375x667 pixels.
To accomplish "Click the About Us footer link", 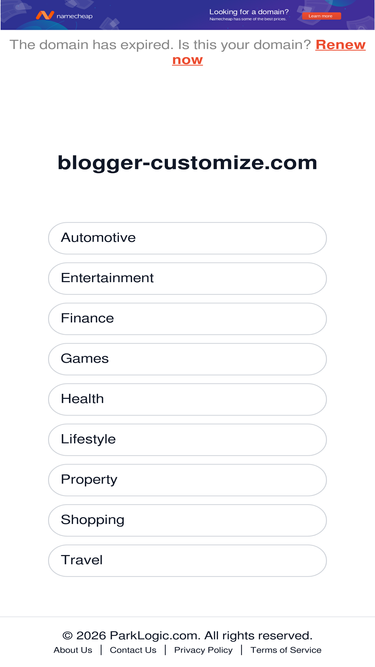I will (73, 650).
